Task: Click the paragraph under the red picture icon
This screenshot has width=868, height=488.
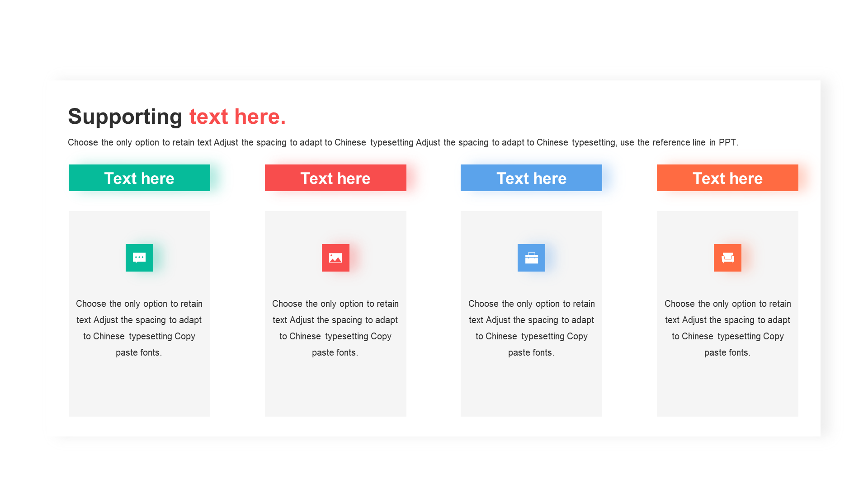Action: [335, 328]
